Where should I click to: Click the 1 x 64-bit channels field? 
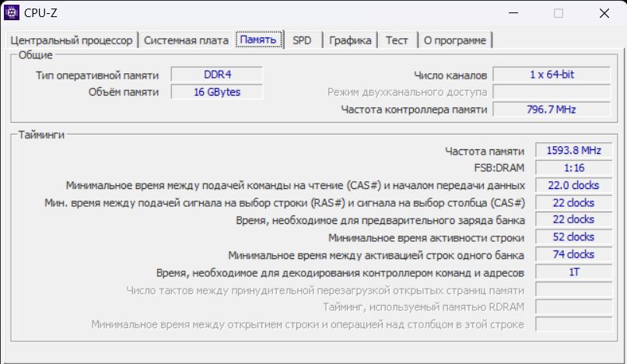[x=552, y=75]
